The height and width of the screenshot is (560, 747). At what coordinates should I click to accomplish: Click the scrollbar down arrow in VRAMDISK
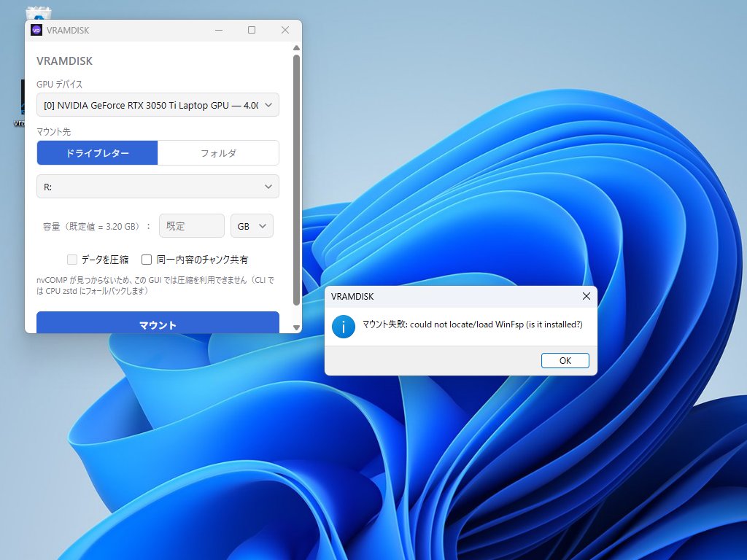point(296,327)
